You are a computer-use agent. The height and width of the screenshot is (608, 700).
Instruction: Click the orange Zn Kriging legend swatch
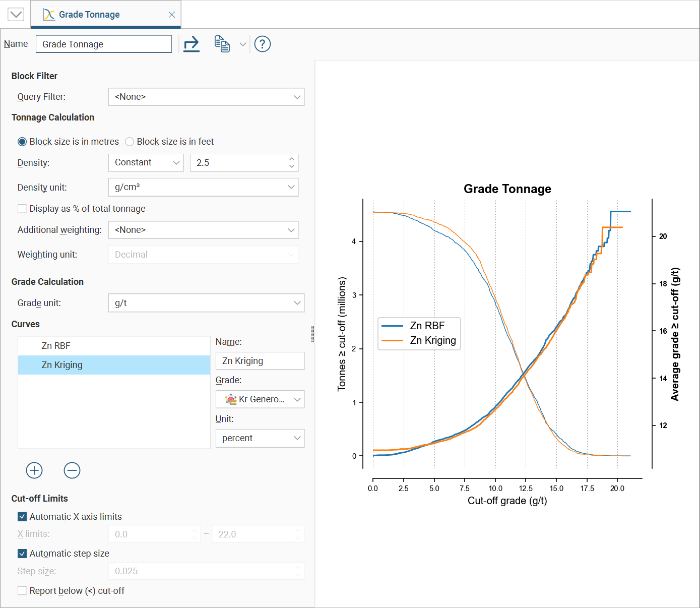[x=393, y=341]
